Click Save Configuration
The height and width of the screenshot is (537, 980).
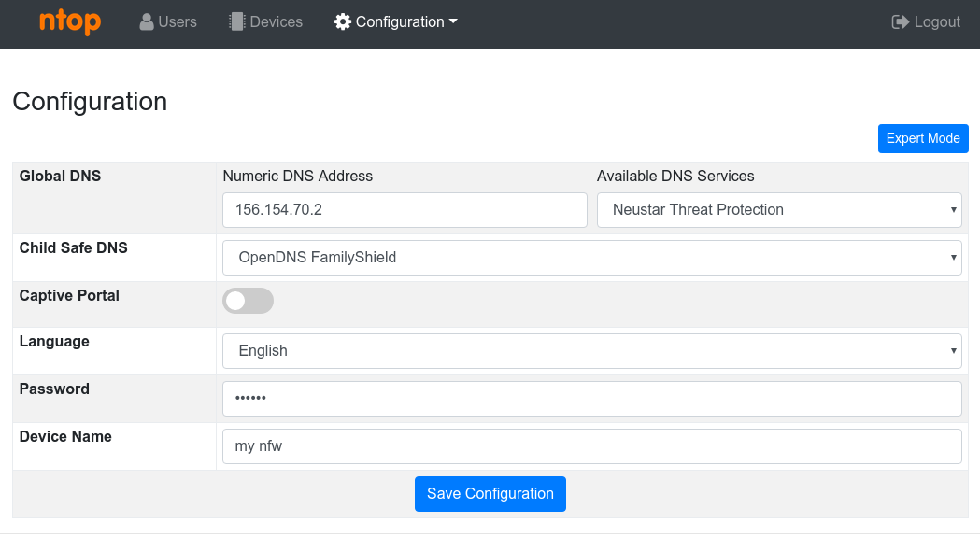[x=490, y=494]
